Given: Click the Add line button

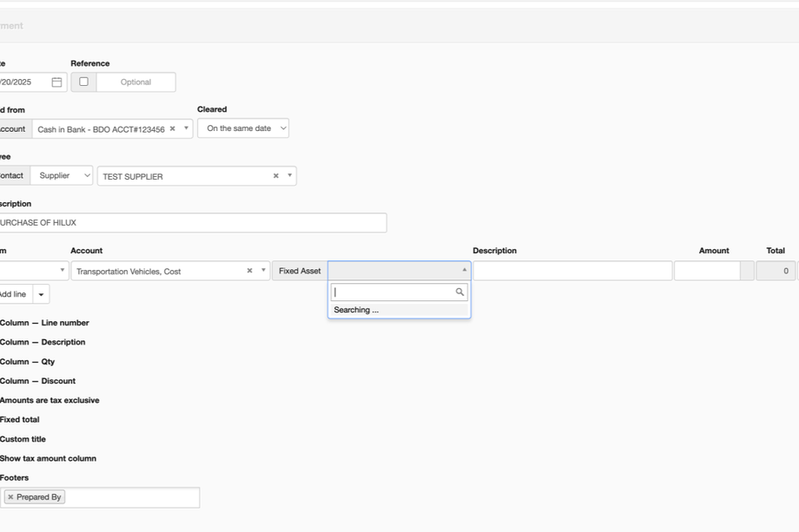Looking at the screenshot, I should coord(12,294).
